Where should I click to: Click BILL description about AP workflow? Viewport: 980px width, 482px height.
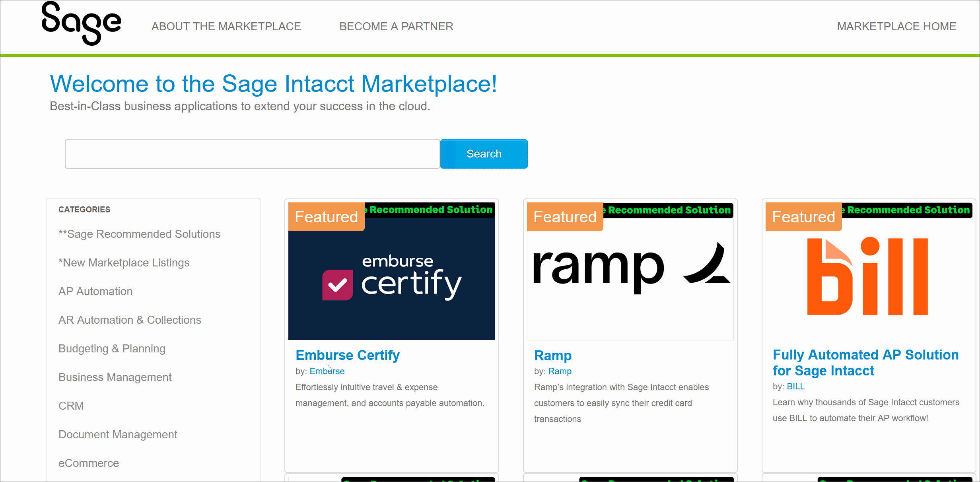tap(866, 410)
